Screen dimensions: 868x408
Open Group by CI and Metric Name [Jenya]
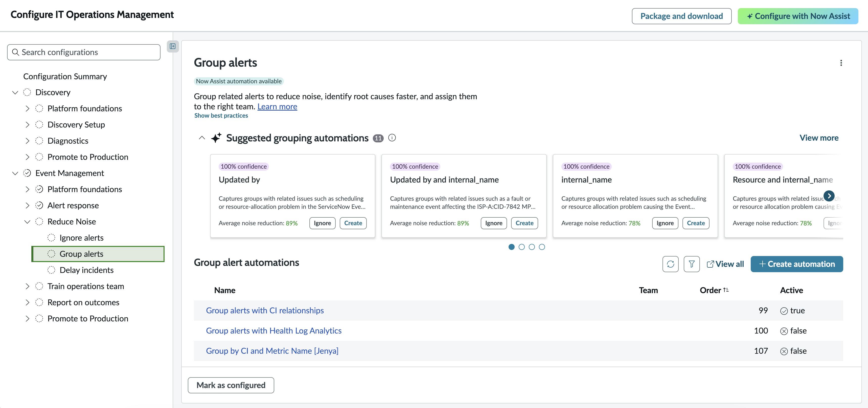pos(272,351)
